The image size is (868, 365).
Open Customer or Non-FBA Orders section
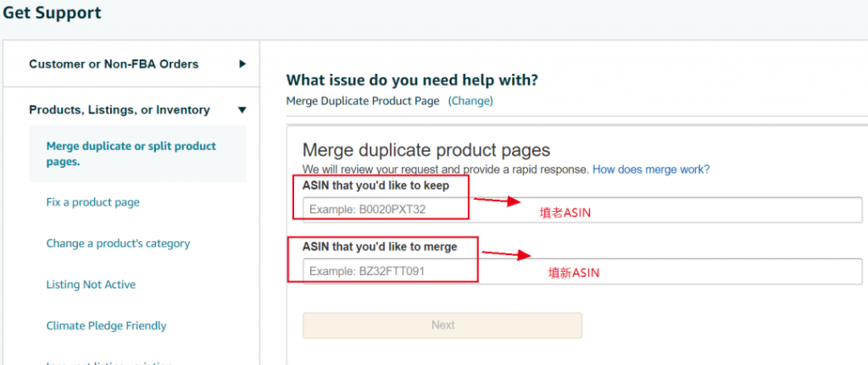click(114, 64)
